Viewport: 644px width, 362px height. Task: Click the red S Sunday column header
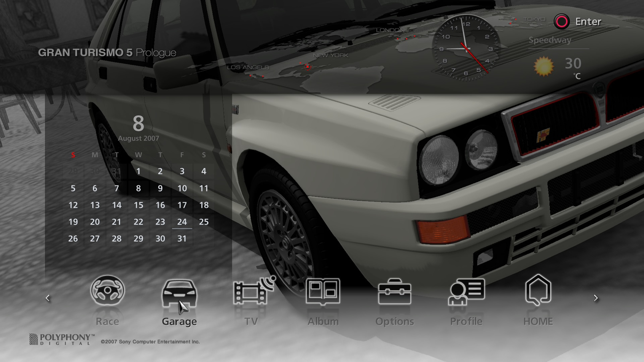(73, 155)
